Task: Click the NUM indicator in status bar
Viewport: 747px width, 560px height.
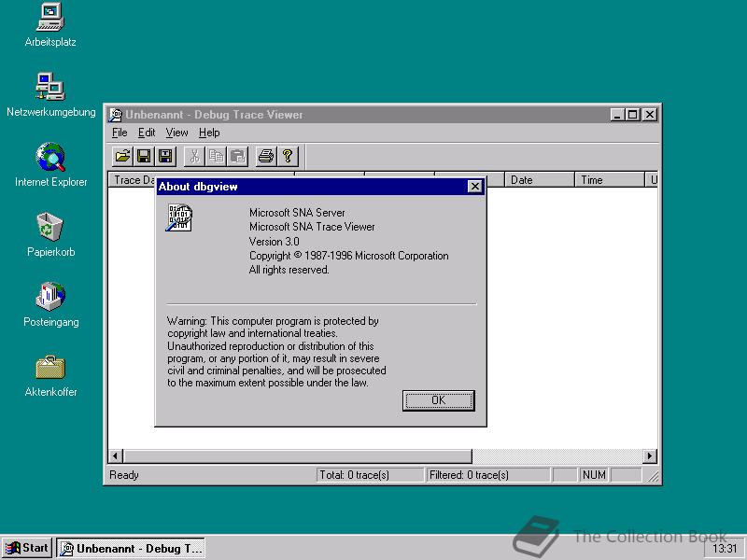Action: [594, 475]
